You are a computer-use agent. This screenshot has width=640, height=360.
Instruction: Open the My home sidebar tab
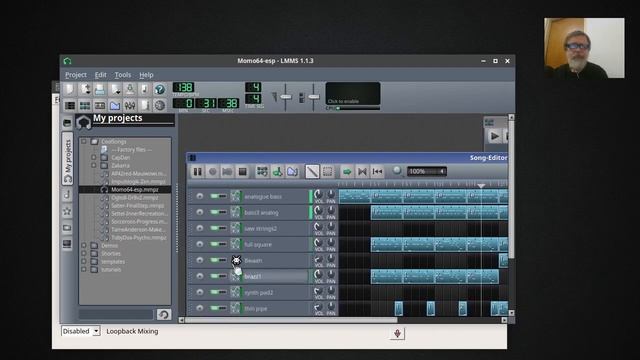click(x=67, y=228)
